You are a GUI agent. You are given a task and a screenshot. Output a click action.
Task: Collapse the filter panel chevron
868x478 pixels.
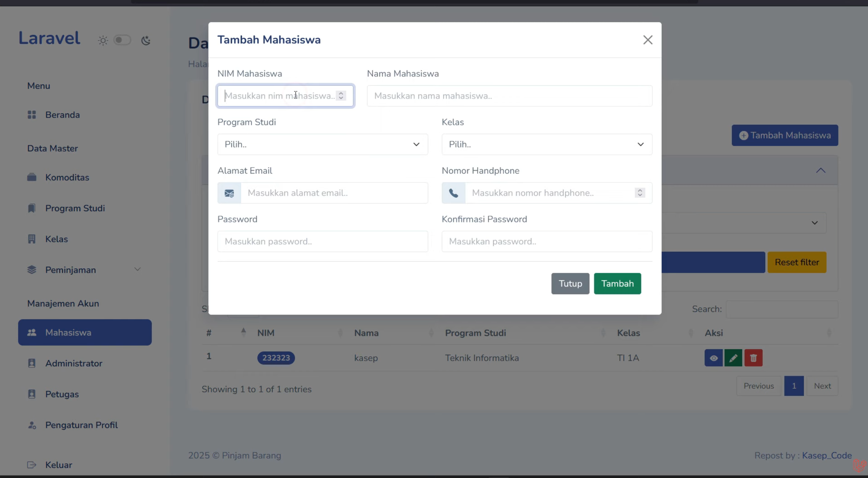(820, 171)
